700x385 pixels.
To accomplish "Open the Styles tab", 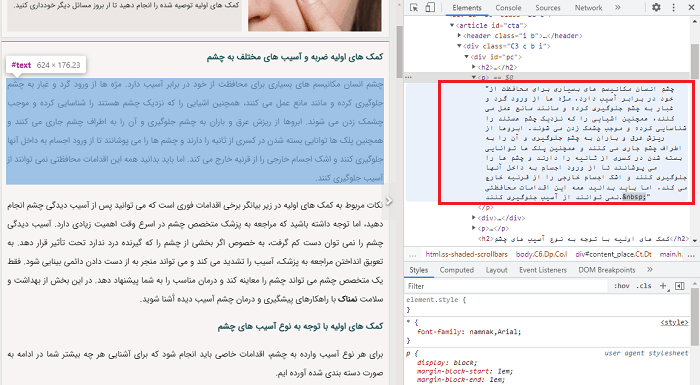I will pyautogui.click(x=418, y=270).
